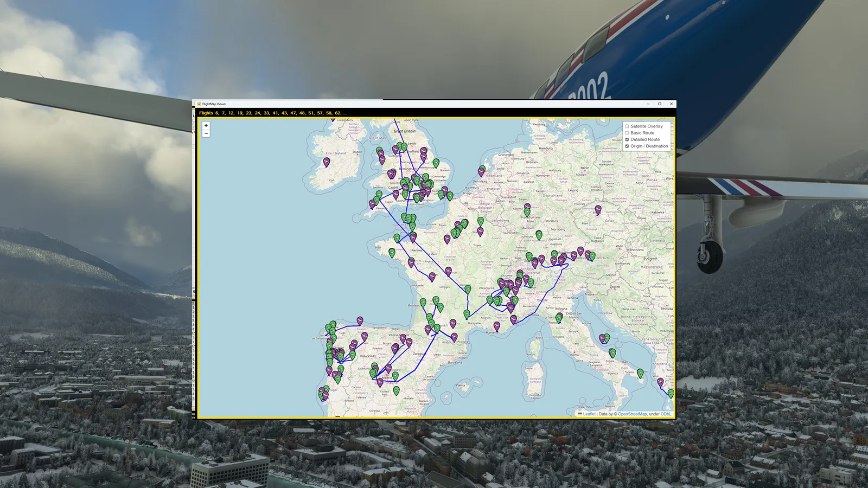This screenshot has height=488, width=868.
Task: Open the ODbL license link
Action: click(x=666, y=414)
